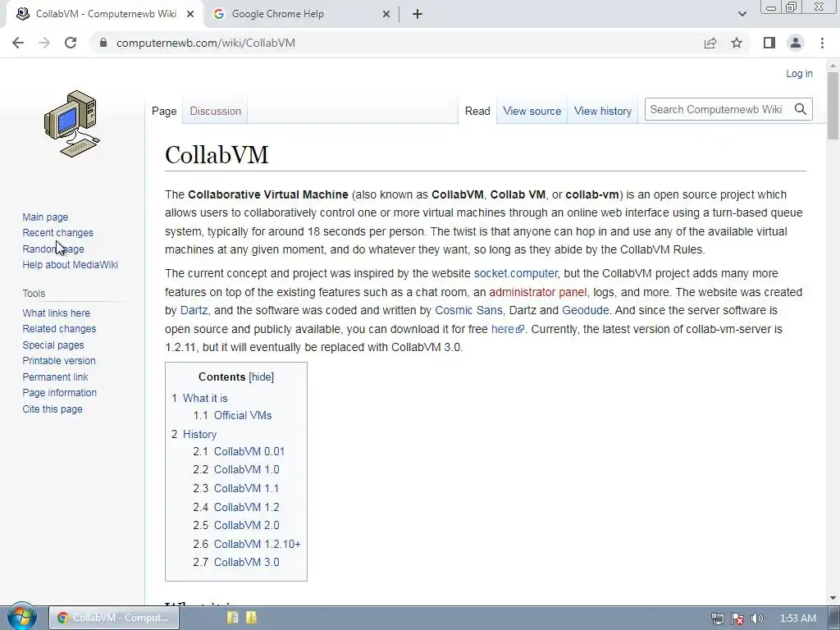The image size is (840, 630).
Task: Open Recent changes link
Action: [58, 232]
